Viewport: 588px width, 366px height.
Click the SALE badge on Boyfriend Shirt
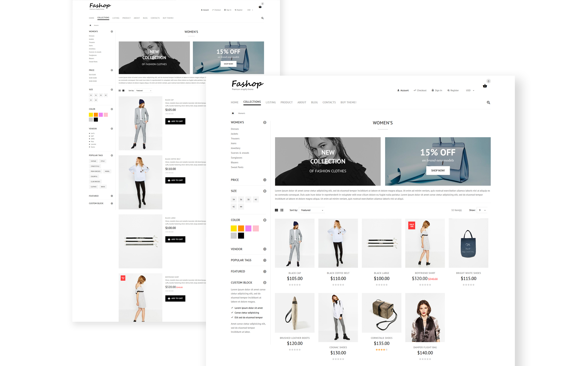coord(412,225)
